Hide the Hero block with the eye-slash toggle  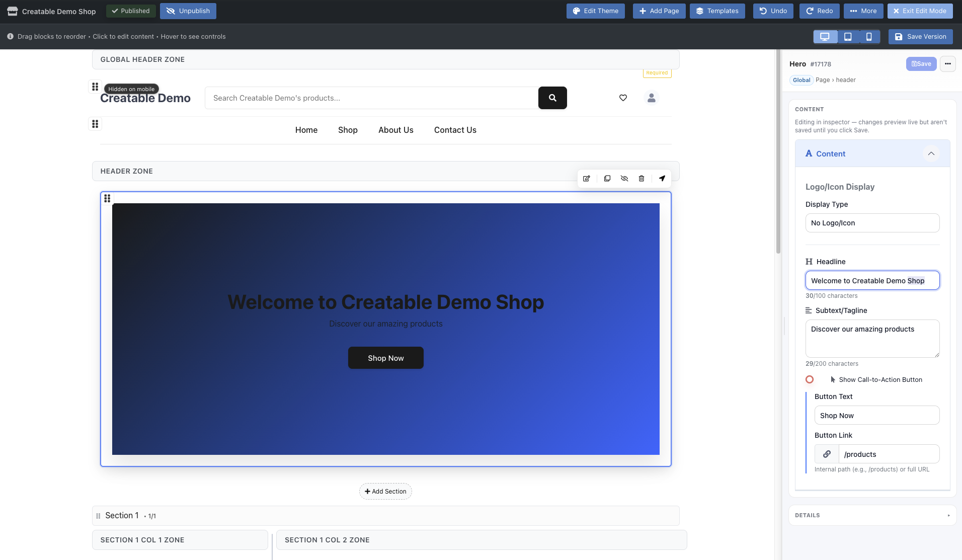[x=624, y=178]
